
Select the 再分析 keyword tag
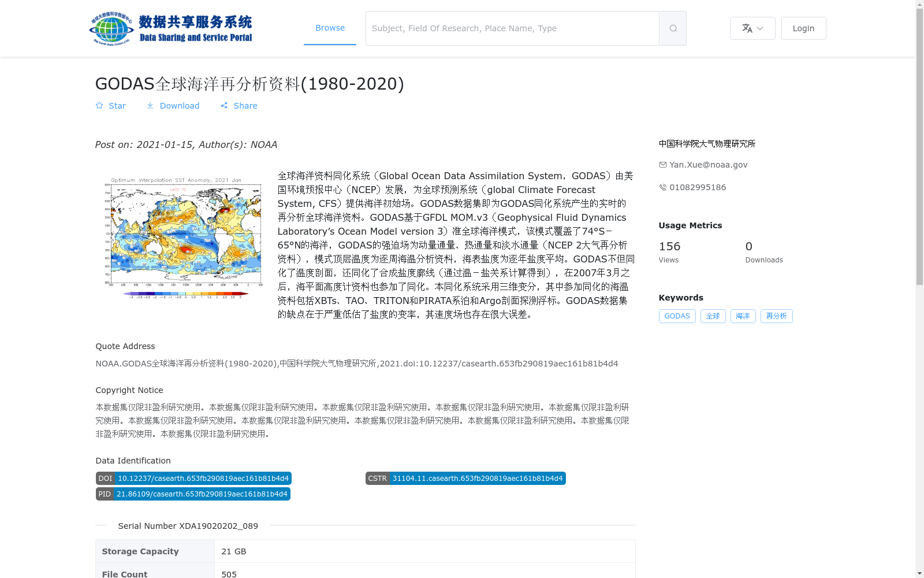point(776,316)
